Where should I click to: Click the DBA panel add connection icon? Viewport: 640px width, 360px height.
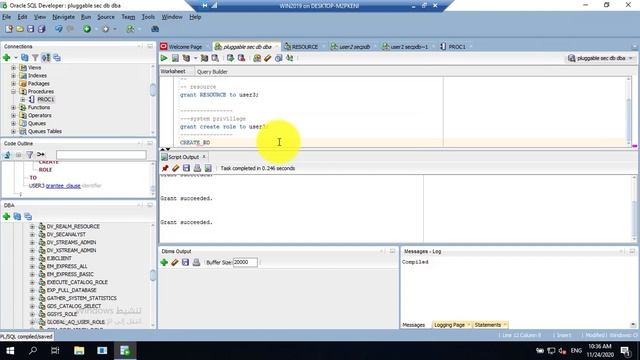(7, 216)
